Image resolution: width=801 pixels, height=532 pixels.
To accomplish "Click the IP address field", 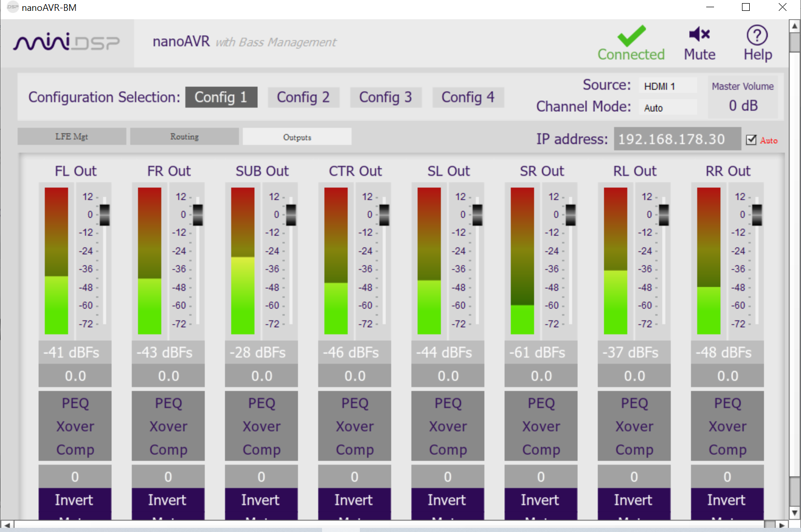I will click(677, 139).
